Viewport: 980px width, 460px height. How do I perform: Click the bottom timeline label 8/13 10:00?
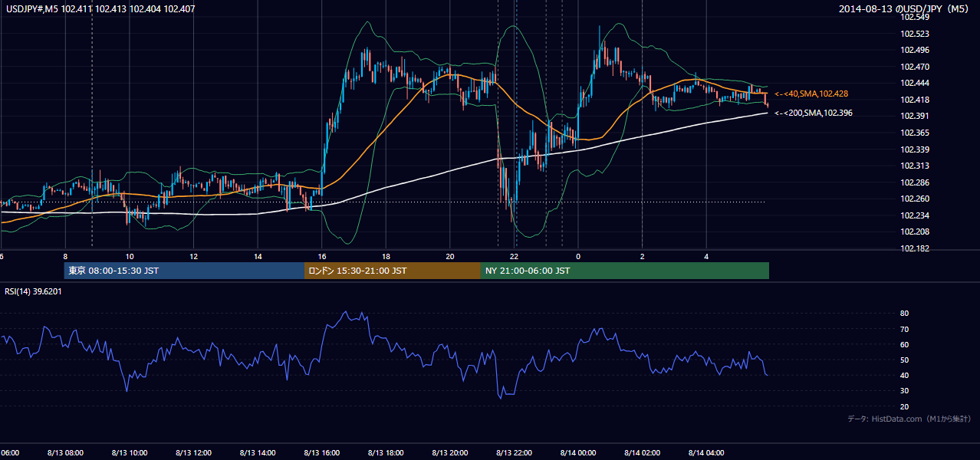click(x=130, y=452)
